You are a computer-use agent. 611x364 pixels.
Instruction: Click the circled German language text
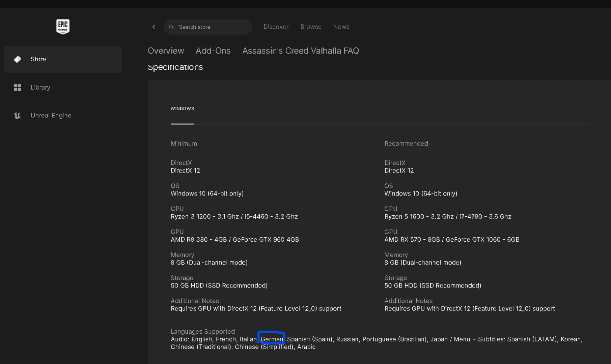click(272, 339)
